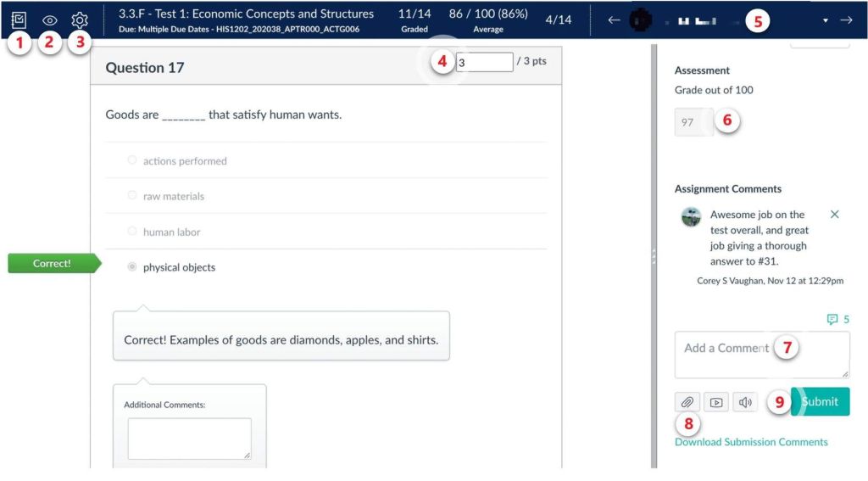Submit the assignment comment
868x481 pixels.
821,402
